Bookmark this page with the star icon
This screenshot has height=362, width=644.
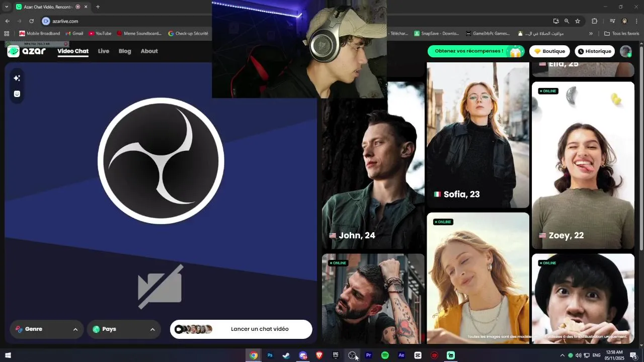[578, 21]
